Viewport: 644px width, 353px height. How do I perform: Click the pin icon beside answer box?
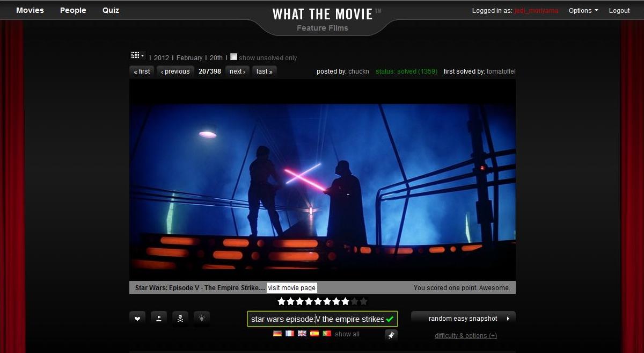(391, 335)
